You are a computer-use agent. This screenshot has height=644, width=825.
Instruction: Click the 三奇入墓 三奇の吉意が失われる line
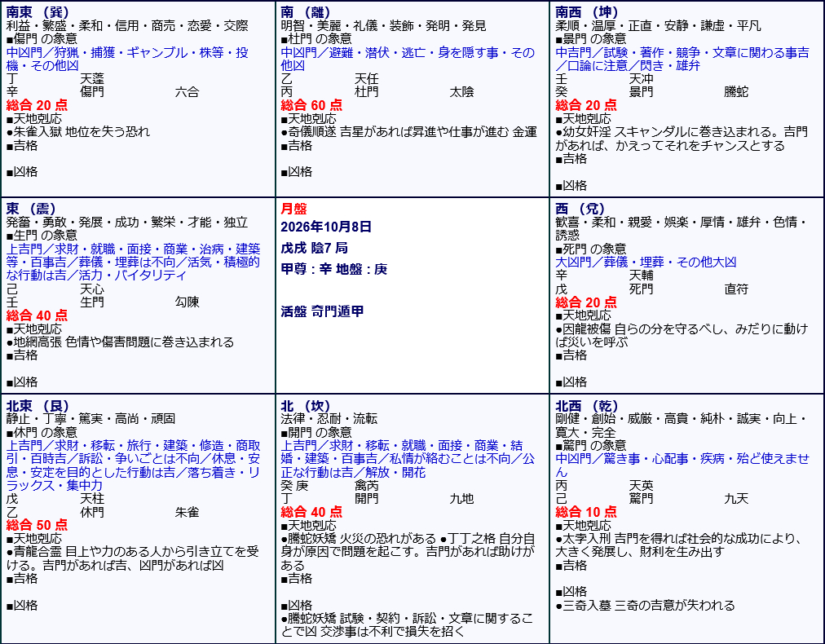pos(645,606)
